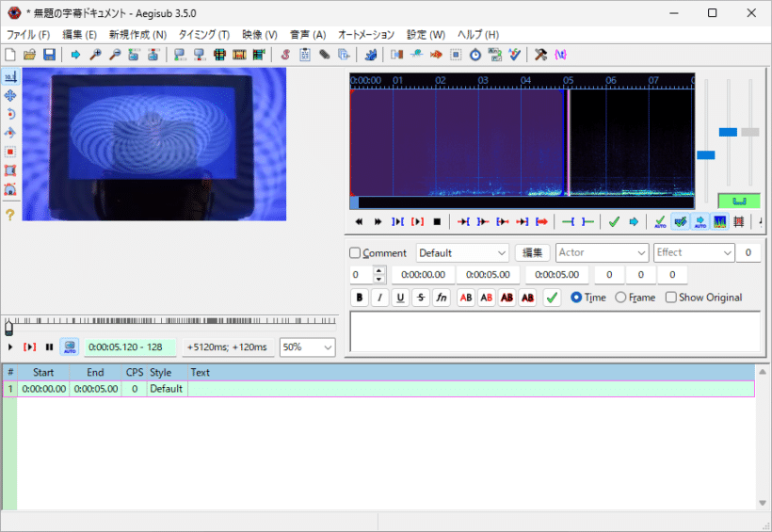
Task: Select subtitle line 1 in grid
Action: (x=378, y=389)
